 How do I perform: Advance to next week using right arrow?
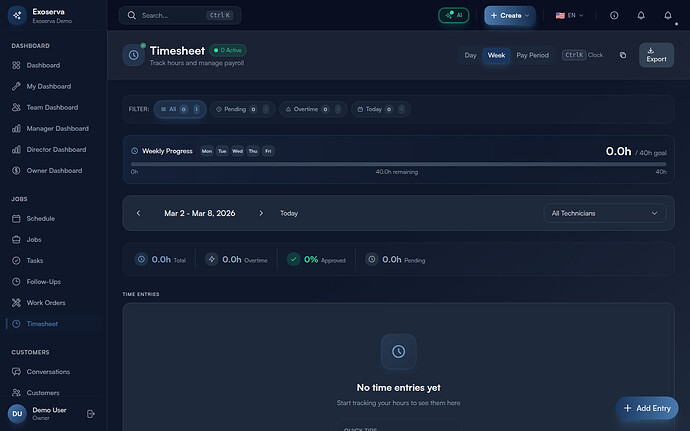(x=261, y=213)
